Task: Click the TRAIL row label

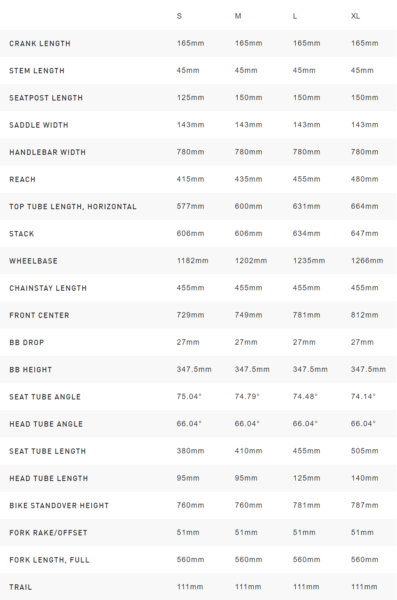Action: [x=21, y=587]
